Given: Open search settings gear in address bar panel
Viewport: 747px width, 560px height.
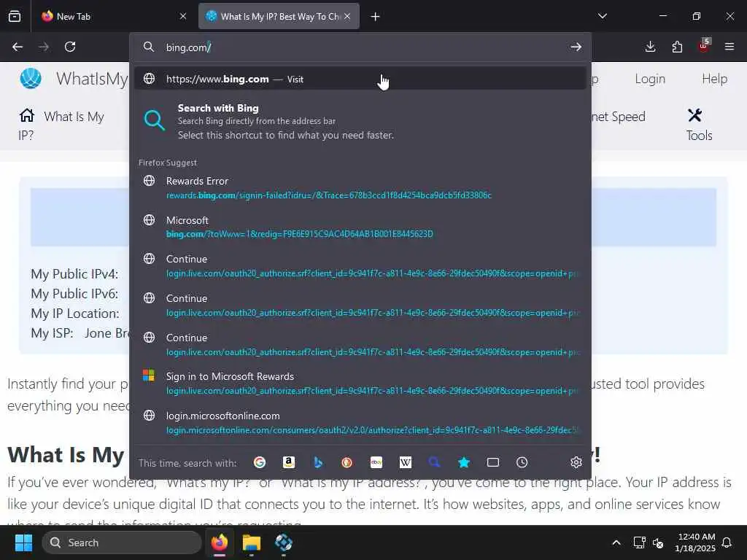Looking at the screenshot, I should click(x=576, y=462).
